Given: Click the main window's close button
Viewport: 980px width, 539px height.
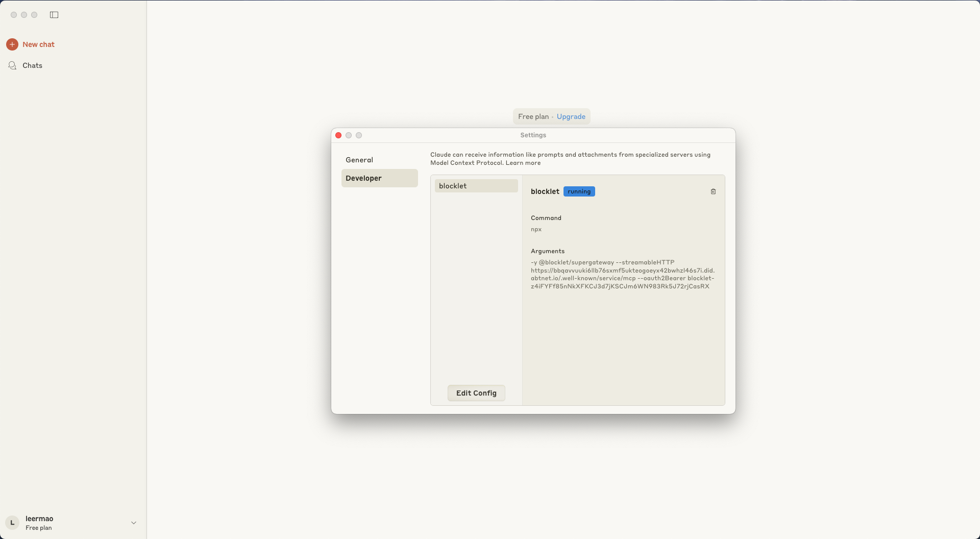Looking at the screenshot, I should tap(14, 15).
